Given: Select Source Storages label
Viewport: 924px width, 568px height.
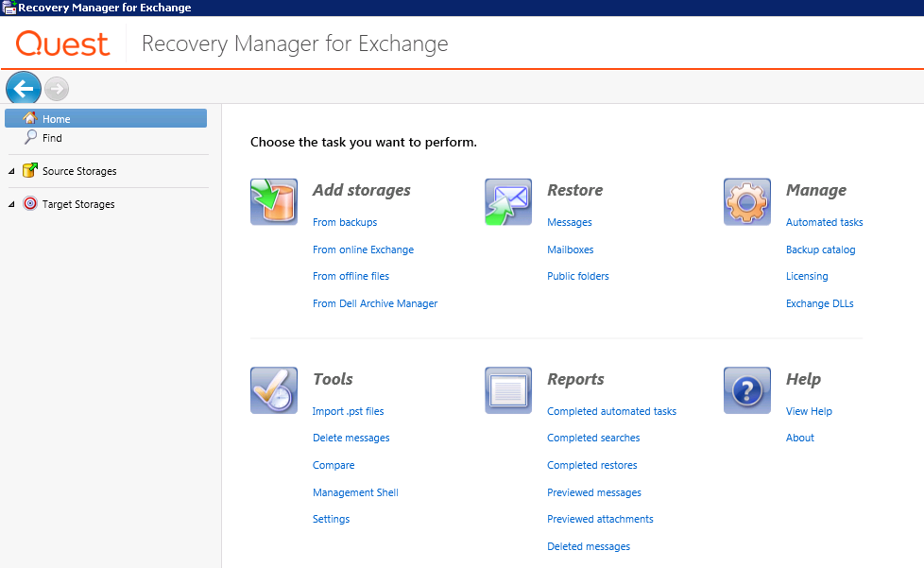Looking at the screenshot, I should tap(79, 171).
